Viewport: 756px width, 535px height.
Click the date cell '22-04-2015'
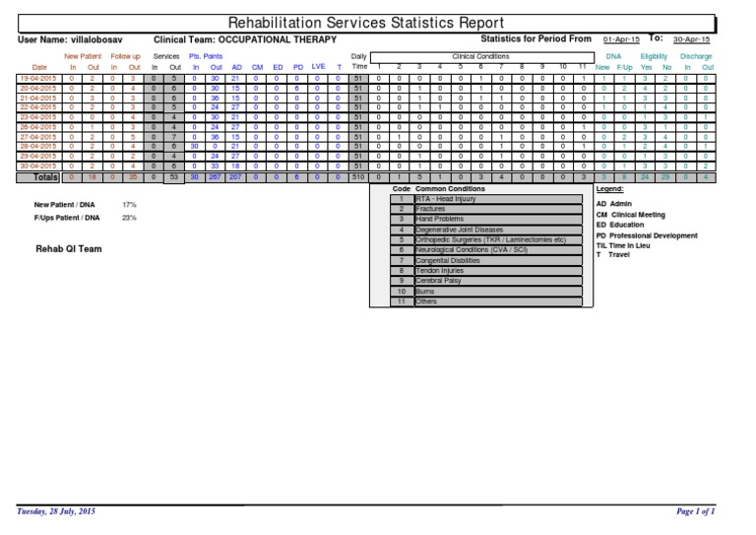[38, 107]
